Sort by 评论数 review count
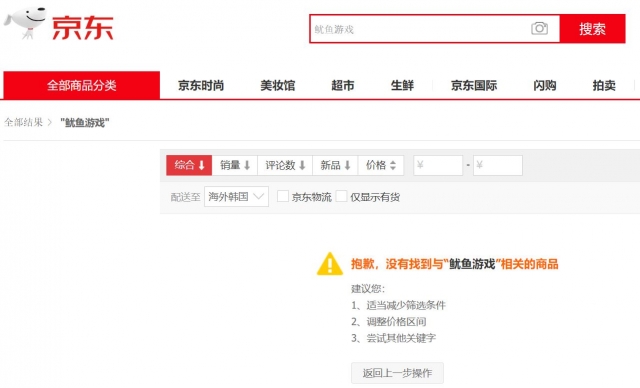 coord(285,165)
